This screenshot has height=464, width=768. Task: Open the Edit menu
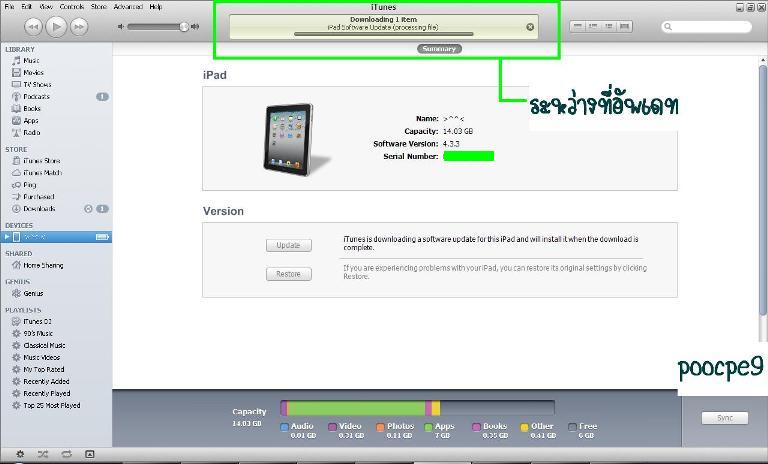point(26,7)
